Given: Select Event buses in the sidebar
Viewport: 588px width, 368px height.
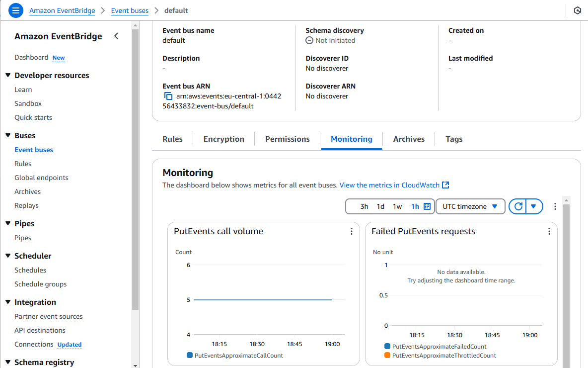Looking at the screenshot, I should [x=34, y=150].
